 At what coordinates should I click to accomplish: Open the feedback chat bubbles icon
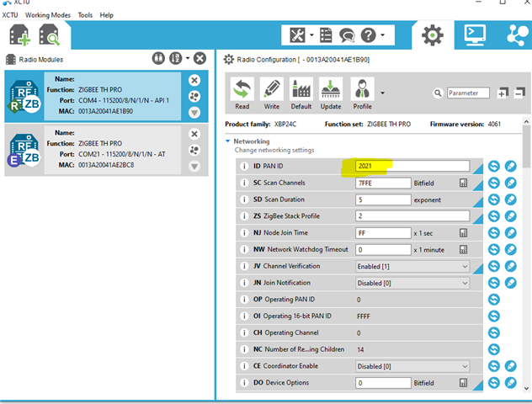pyautogui.click(x=347, y=35)
